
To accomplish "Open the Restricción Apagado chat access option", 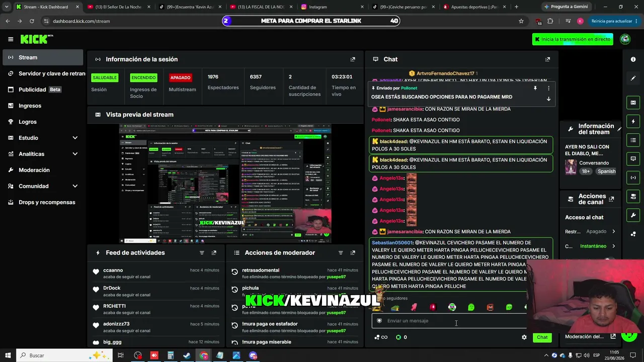I will (x=590, y=232).
